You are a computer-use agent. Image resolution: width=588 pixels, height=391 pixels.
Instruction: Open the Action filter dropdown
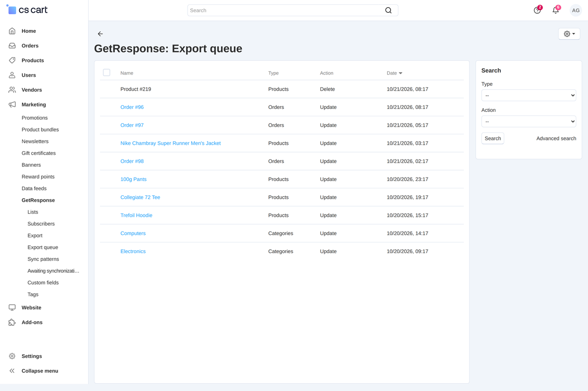pos(529,121)
